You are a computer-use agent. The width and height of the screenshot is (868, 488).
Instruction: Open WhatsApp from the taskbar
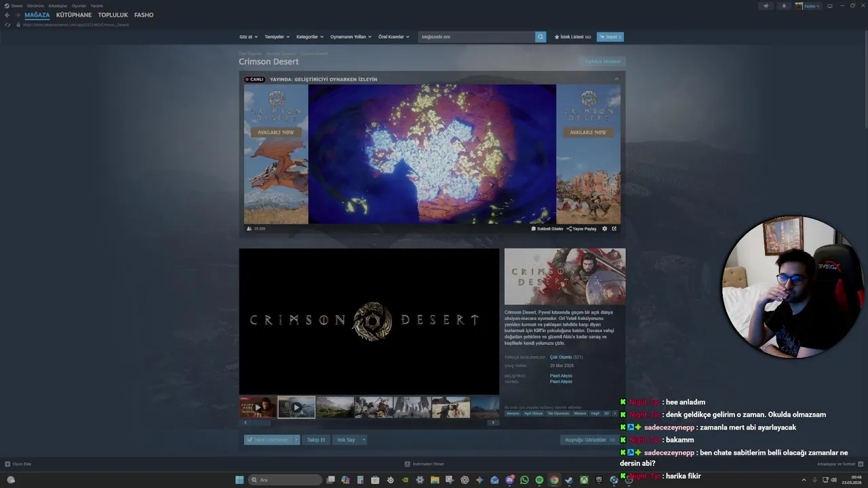coord(525,480)
